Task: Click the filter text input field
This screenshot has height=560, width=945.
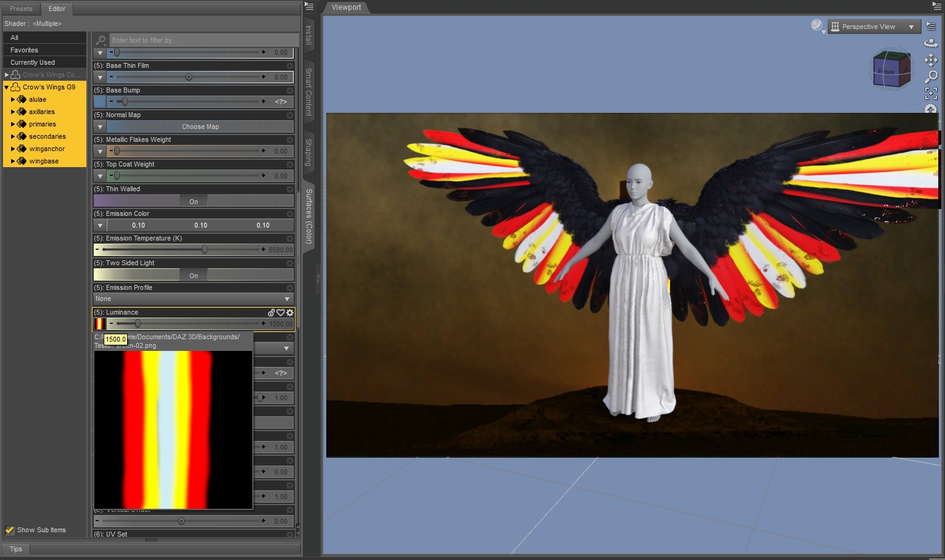Action: tap(204, 40)
